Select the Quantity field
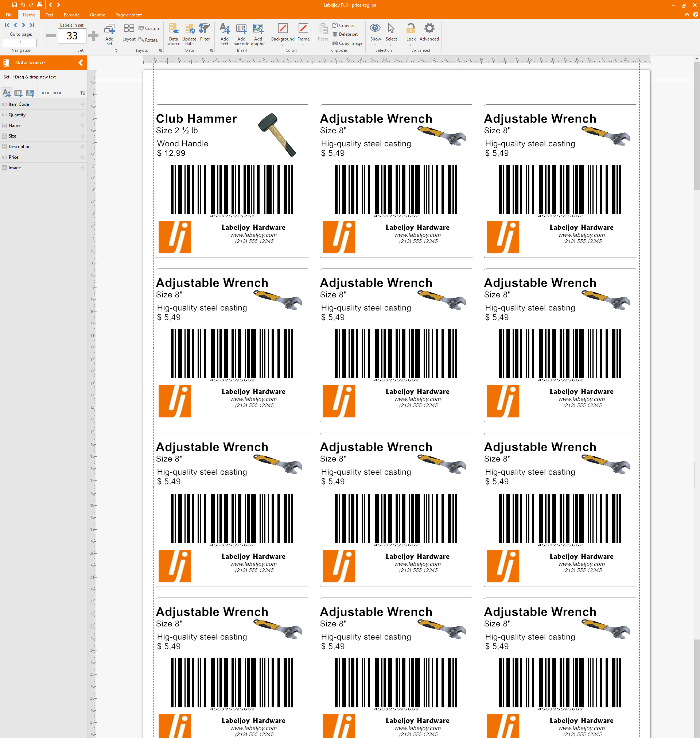Screen dimensions: 700x738 point(44,115)
